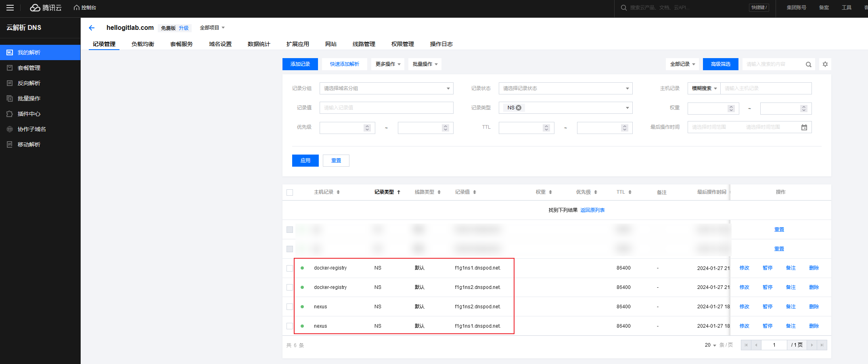Focus the 记录值 input field
868x364 pixels.
coord(387,108)
